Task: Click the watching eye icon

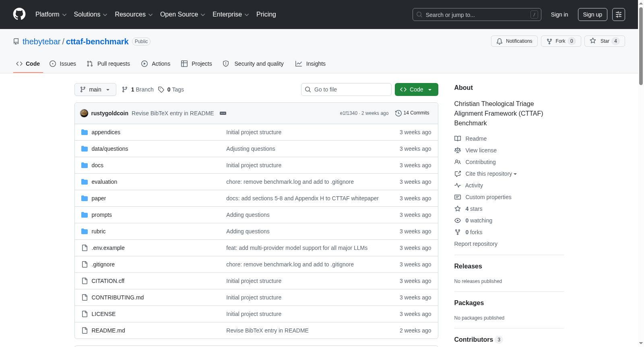Action: (458, 220)
